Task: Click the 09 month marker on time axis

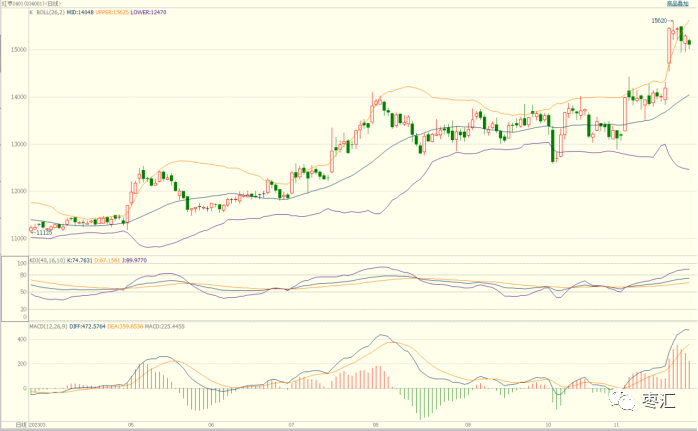Action: point(468,425)
